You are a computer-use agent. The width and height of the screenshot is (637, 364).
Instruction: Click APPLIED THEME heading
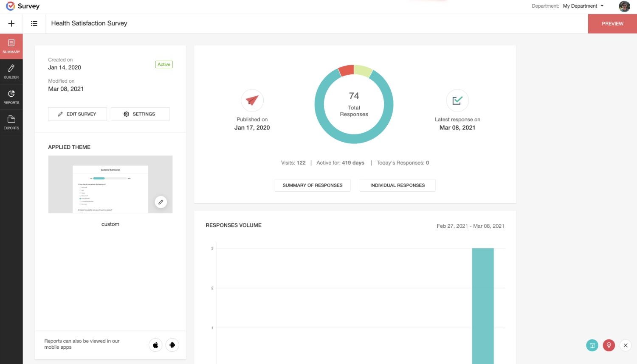[69, 147]
